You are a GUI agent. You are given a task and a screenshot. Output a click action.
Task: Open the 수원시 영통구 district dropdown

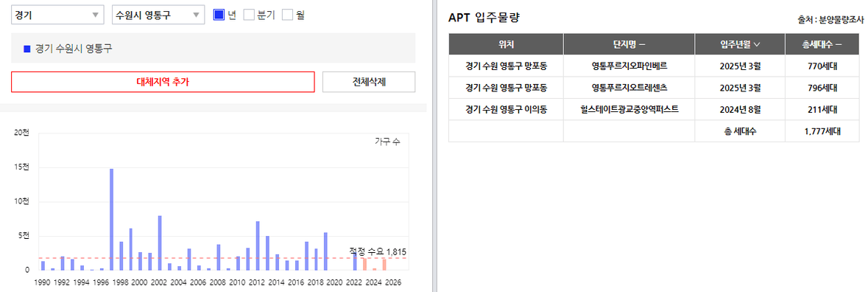click(x=158, y=15)
